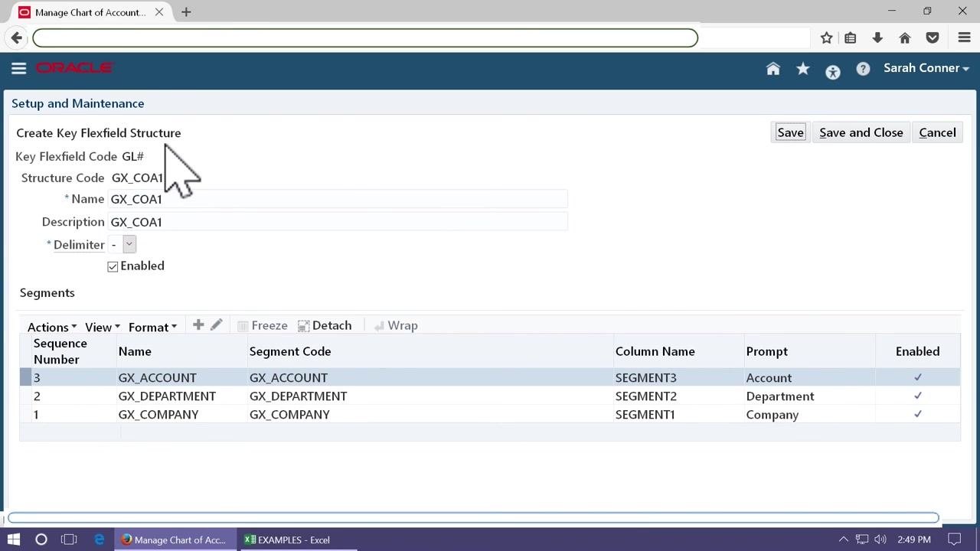This screenshot has width=980, height=551.
Task: Show hidden system tray icons
Action: [844, 540]
